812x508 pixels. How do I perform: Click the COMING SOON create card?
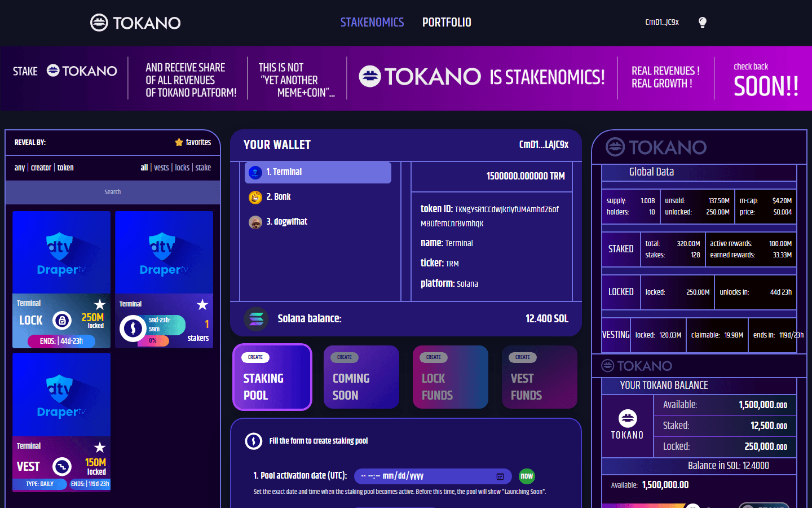coord(361,377)
